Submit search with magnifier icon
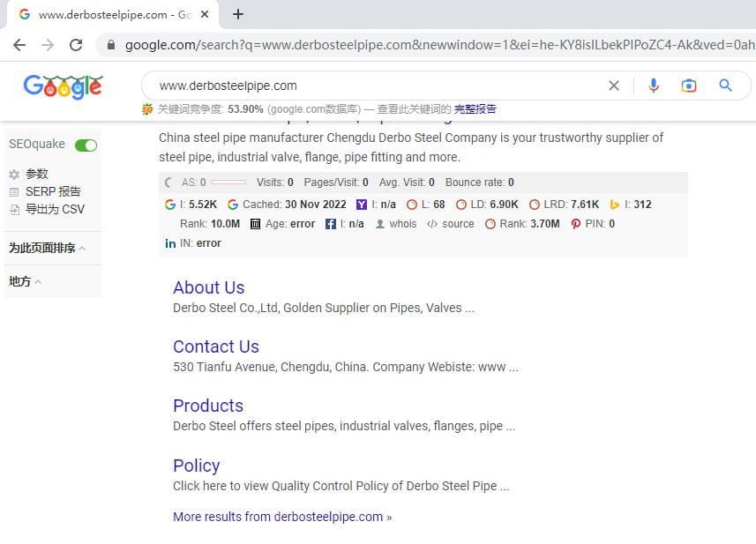This screenshot has height=544, width=756. (x=726, y=86)
